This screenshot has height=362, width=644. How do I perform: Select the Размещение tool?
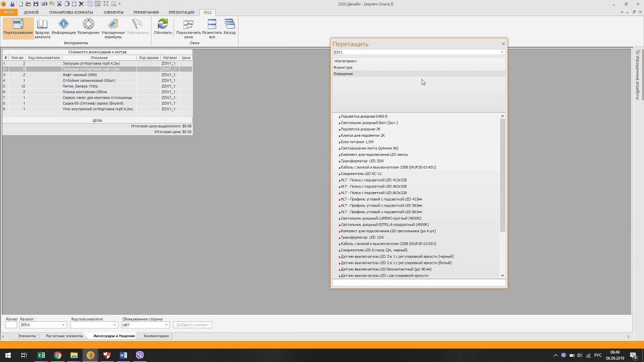click(x=88, y=28)
